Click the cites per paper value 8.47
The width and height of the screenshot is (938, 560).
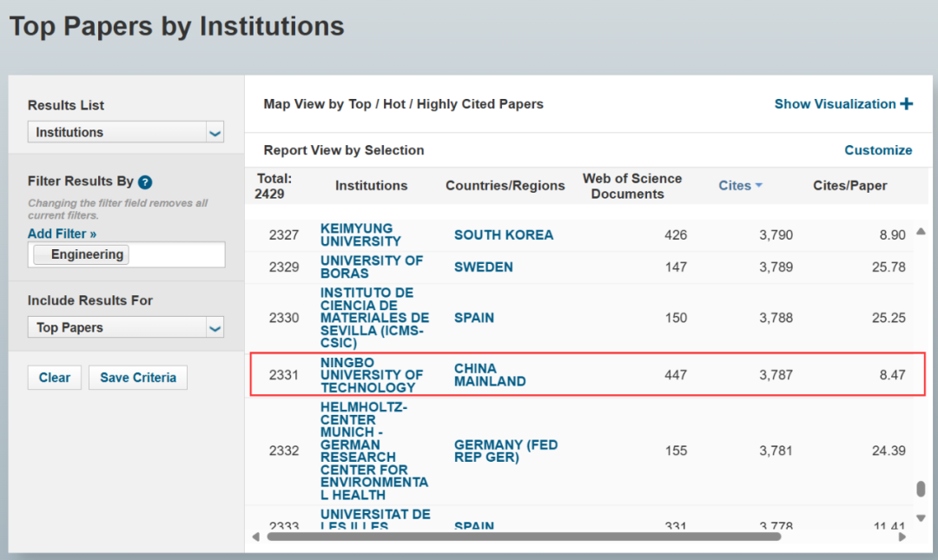893,375
